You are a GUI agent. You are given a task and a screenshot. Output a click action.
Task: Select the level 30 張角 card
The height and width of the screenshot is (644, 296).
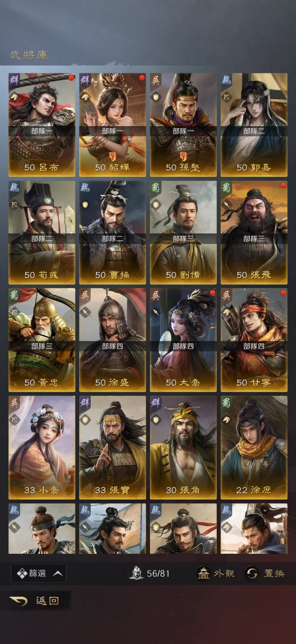(183, 448)
